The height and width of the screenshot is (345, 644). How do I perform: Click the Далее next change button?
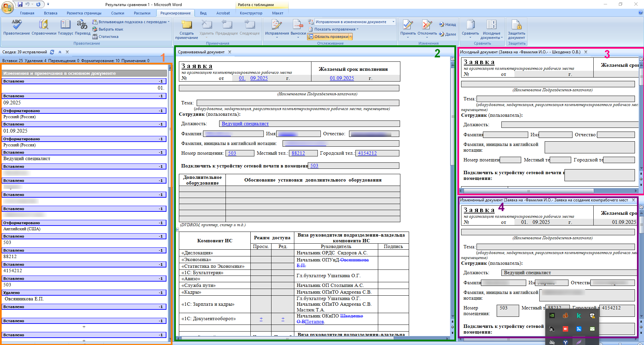tap(448, 34)
